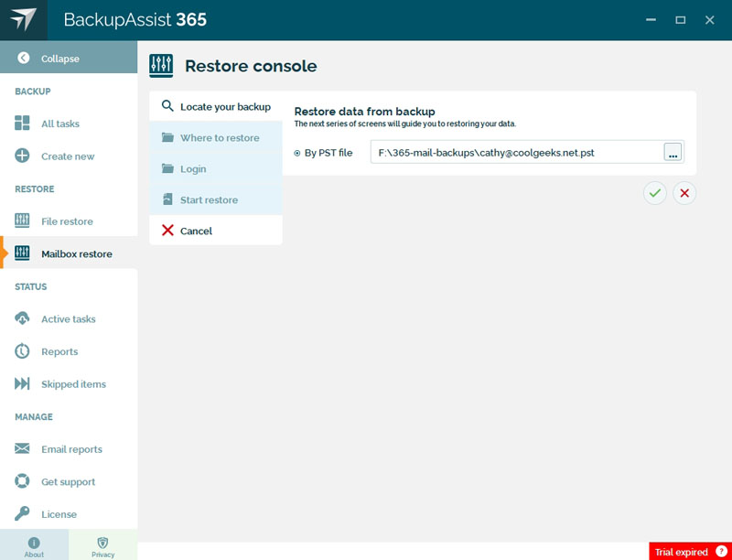Click the Create new plus icon
This screenshot has height=560, width=732.
pyautogui.click(x=22, y=156)
